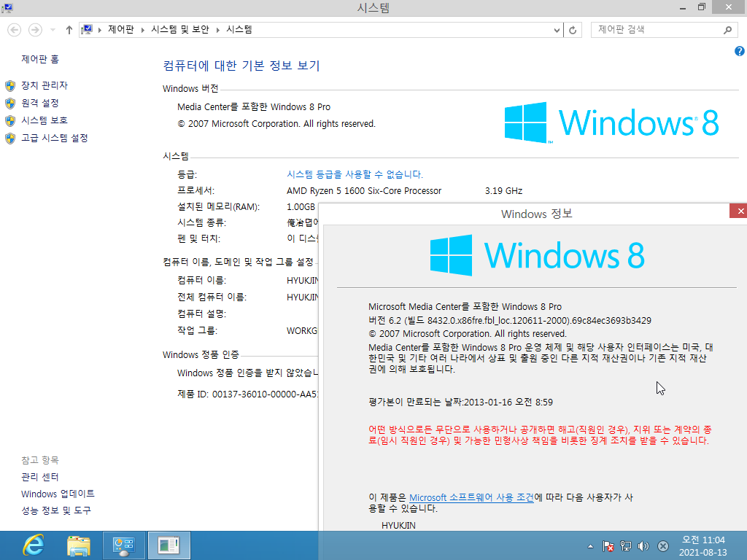Screen dimensions: 747x560
Task: Click shield icon next to 장치 관리자
Action: [x=10, y=86]
